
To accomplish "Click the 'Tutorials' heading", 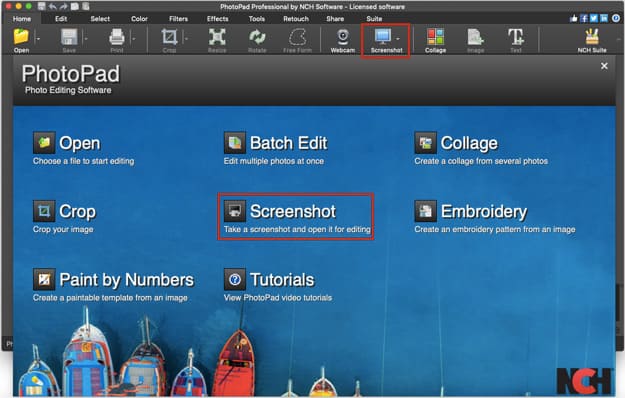I will pyautogui.click(x=282, y=280).
